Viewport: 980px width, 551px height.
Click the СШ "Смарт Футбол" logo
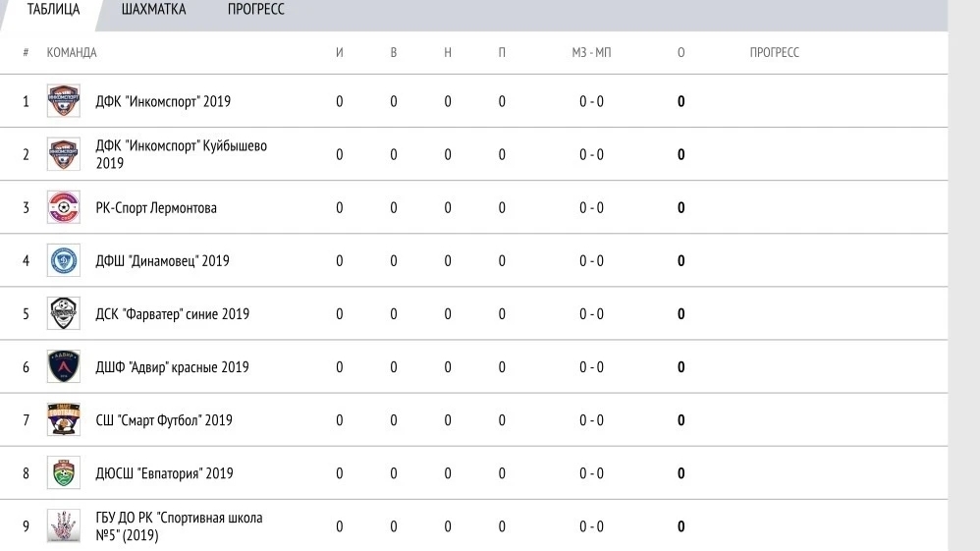(x=64, y=419)
